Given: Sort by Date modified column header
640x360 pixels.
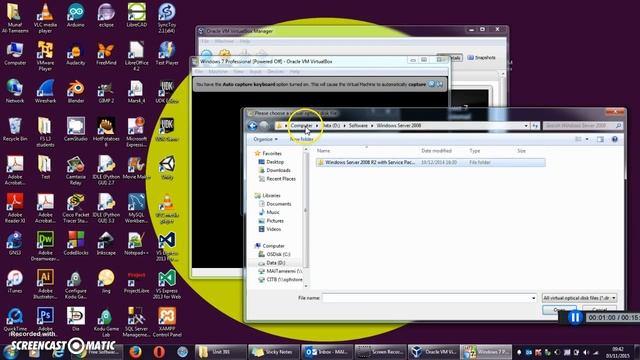Looking at the screenshot, I should (x=436, y=151).
